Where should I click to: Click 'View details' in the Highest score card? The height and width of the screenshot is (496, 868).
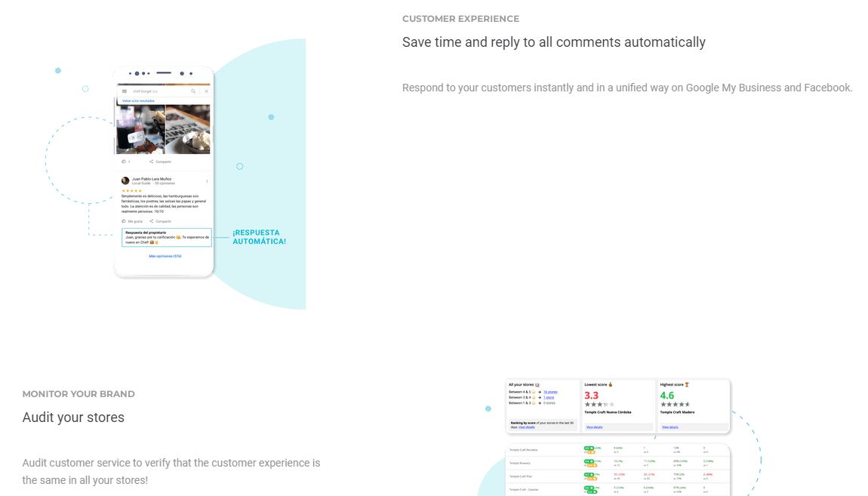tap(669, 427)
